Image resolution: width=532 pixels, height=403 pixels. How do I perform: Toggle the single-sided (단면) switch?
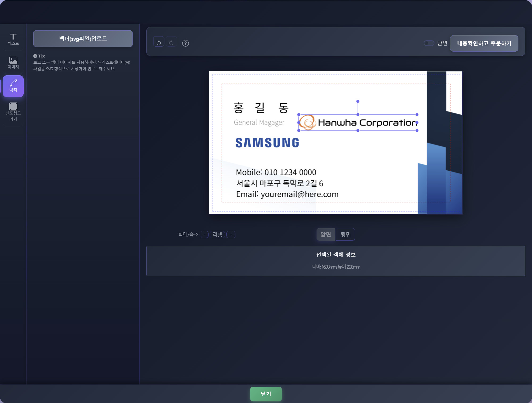pos(429,43)
